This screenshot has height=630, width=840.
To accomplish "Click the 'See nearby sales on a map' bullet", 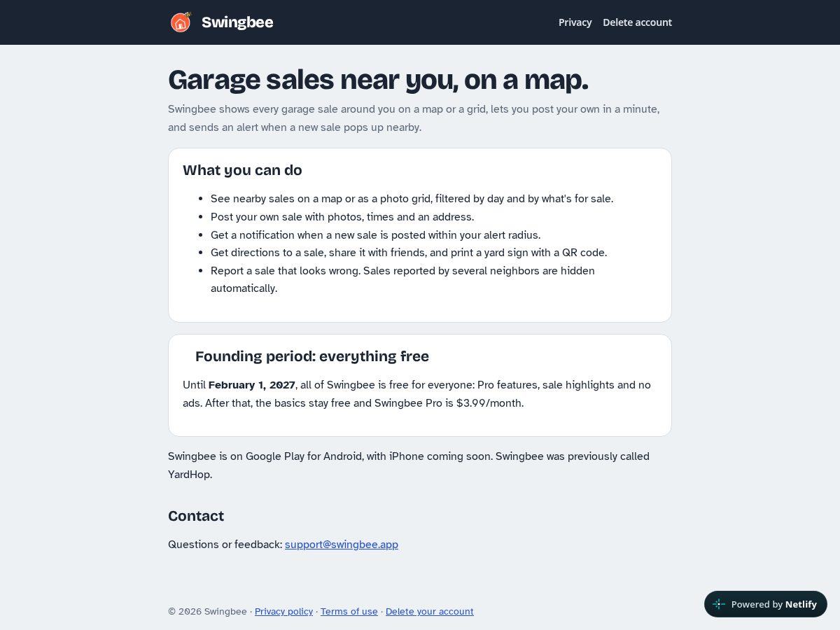I will (x=412, y=199).
